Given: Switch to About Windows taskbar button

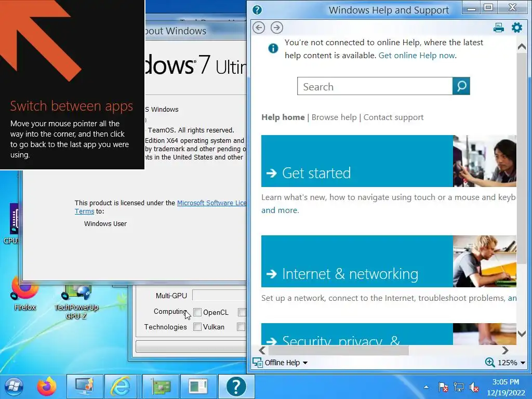Looking at the screenshot, I should coord(198,387).
